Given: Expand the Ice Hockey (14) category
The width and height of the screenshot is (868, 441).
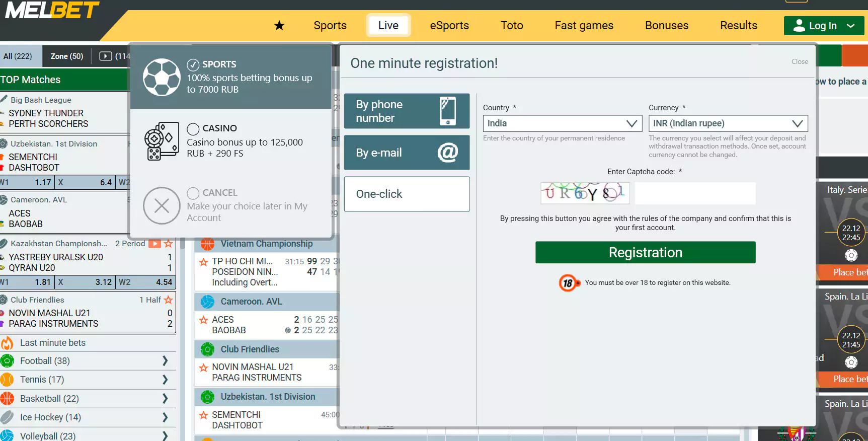Looking at the screenshot, I should point(165,417).
